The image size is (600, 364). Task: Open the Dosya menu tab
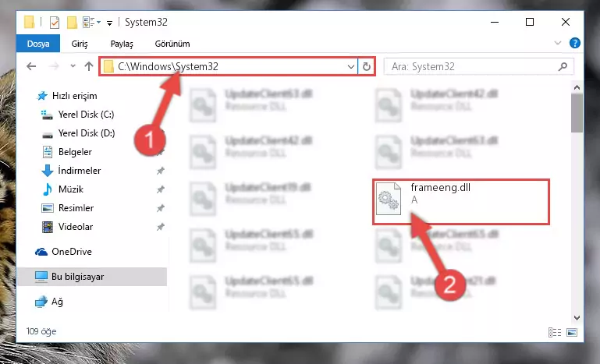38,44
